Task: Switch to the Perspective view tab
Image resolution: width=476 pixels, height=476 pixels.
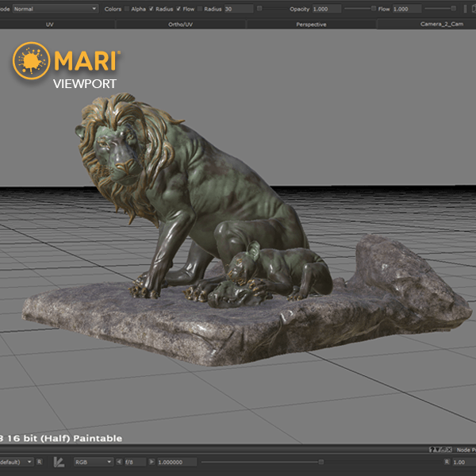Action: click(x=311, y=25)
